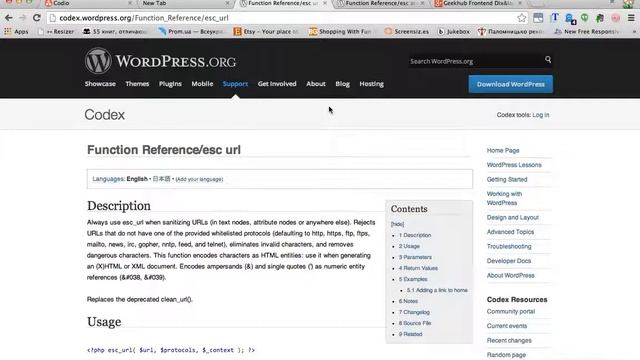
Task: Click the Codex tools Log in link
Action: coord(541,115)
